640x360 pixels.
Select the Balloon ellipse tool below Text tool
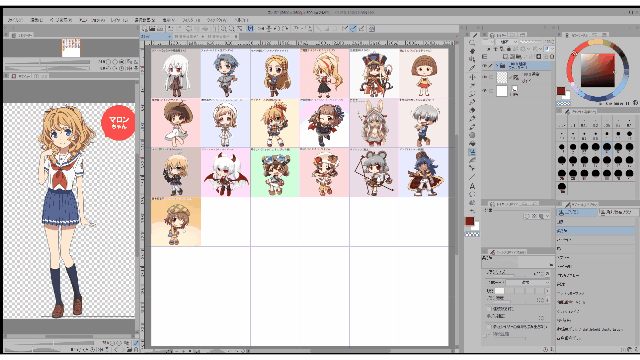(472, 194)
